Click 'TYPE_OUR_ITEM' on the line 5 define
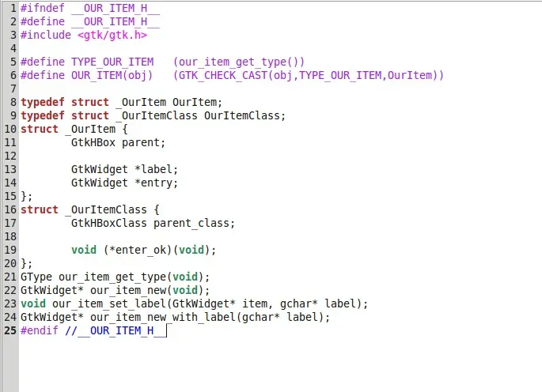Image resolution: width=542 pixels, height=392 pixels. click(x=112, y=62)
